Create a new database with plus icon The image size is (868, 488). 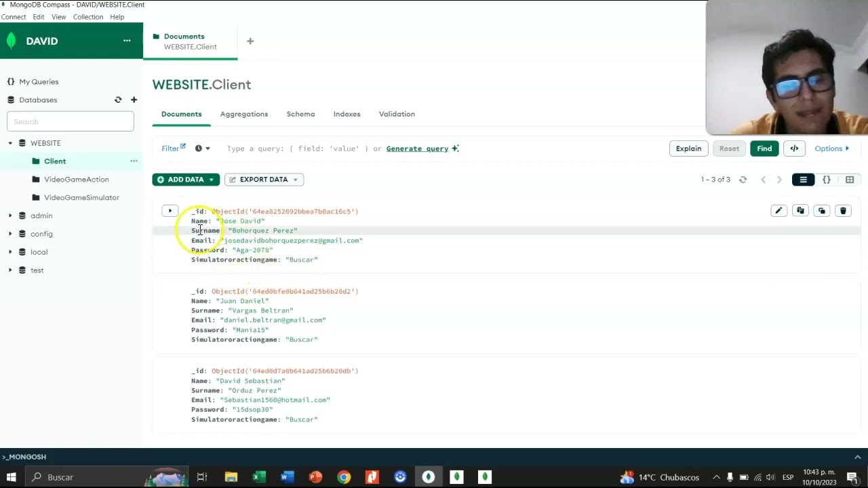pos(134,100)
